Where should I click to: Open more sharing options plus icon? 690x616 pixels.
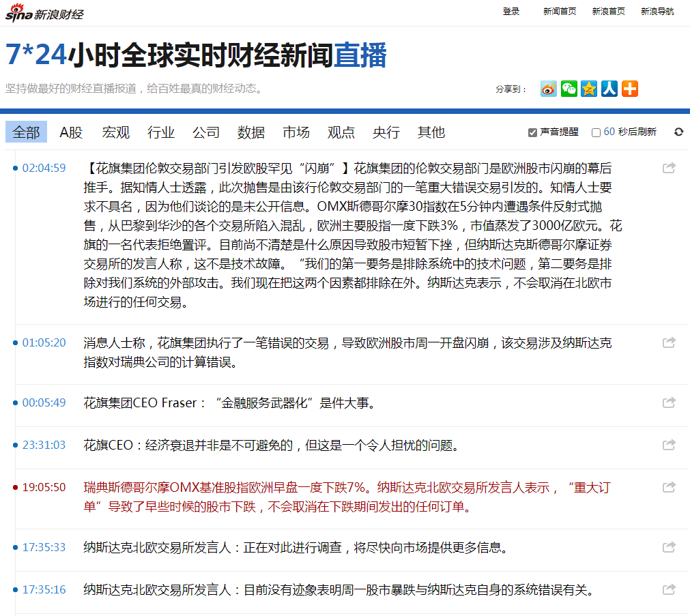click(630, 89)
